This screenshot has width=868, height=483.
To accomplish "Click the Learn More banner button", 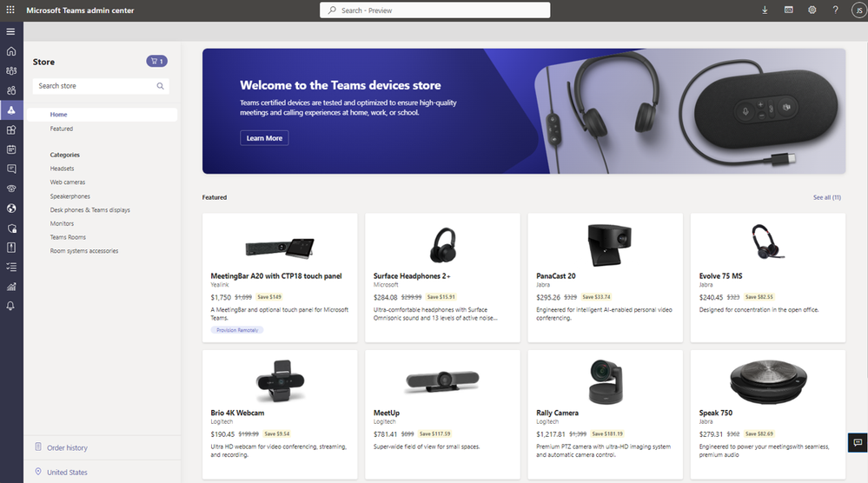I will coord(264,138).
